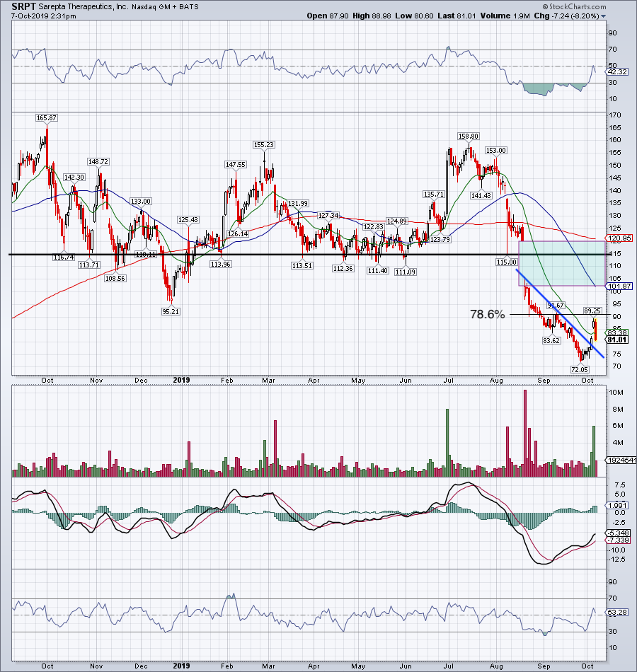Click the 165.87 peak price label
Screen dimensions: 637x672
coord(47,118)
